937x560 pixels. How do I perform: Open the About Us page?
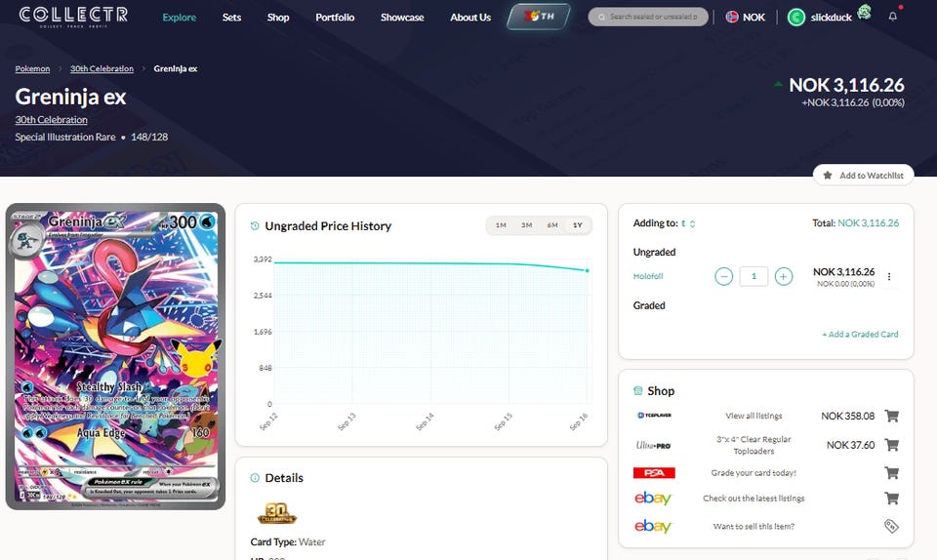pyautogui.click(x=470, y=18)
